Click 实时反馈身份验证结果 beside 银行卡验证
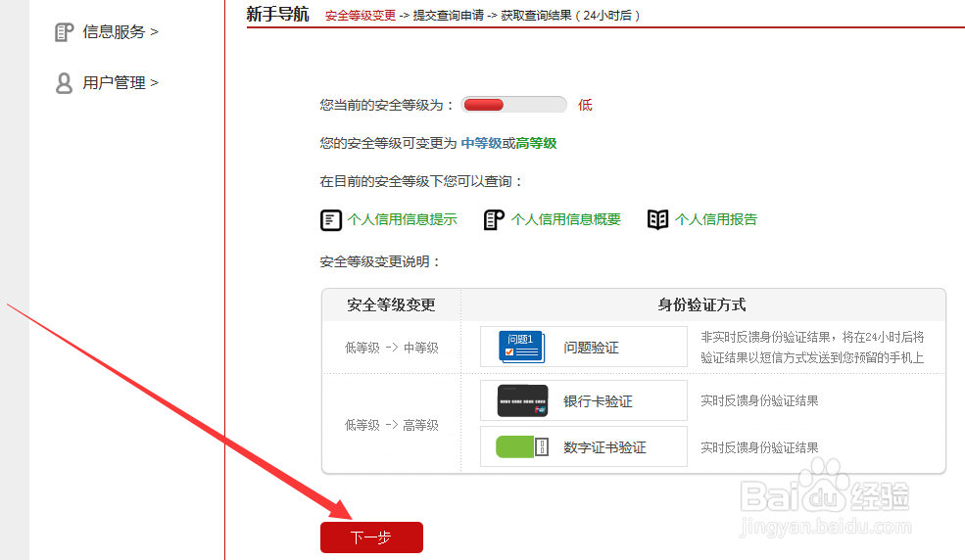This screenshot has width=965, height=560. click(x=759, y=400)
